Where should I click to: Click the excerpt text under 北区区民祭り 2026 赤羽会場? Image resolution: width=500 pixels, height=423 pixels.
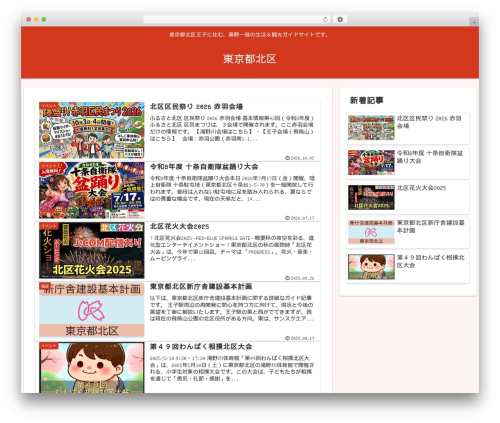click(232, 128)
